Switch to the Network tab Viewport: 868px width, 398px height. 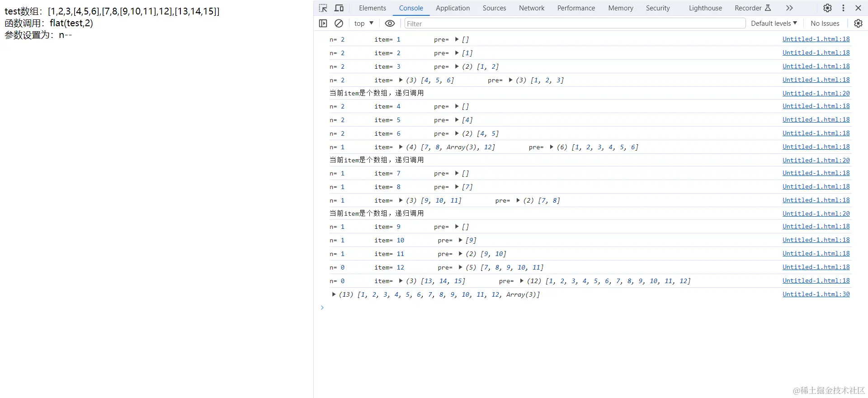[532, 8]
